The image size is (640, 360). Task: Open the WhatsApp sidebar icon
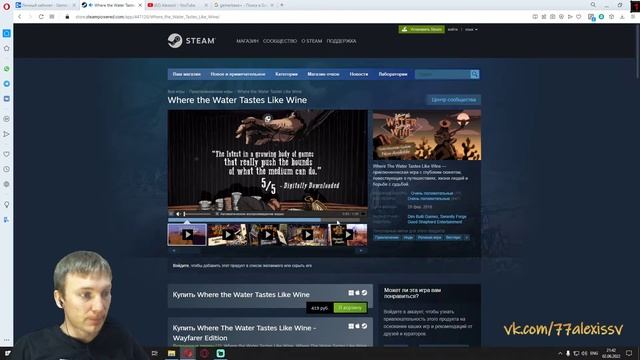(7, 69)
